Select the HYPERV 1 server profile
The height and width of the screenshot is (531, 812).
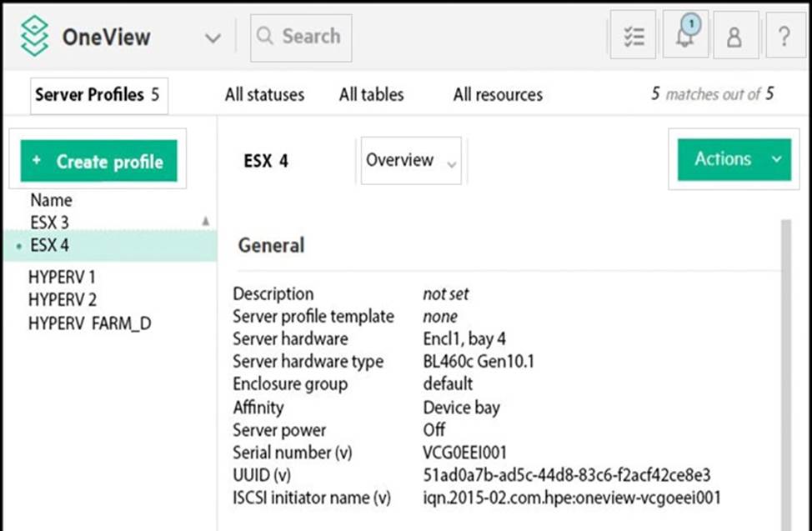62,278
